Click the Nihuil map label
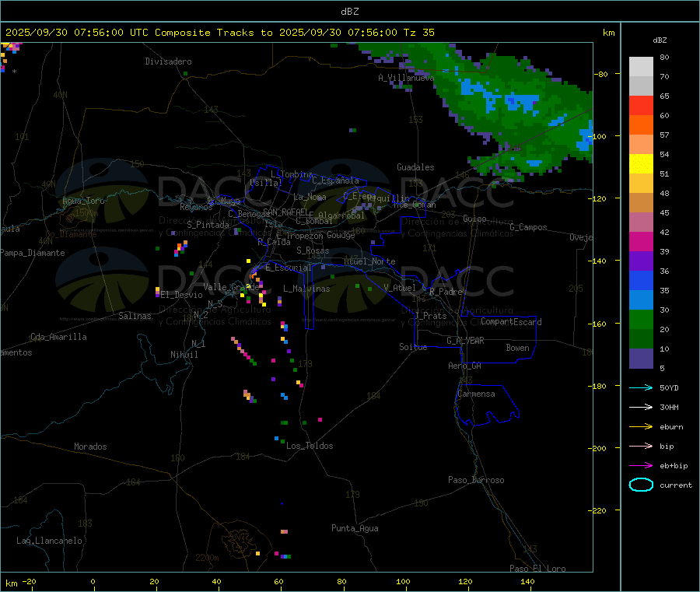The width and height of the screenshot is (700, 592). [x=184, y=355]
